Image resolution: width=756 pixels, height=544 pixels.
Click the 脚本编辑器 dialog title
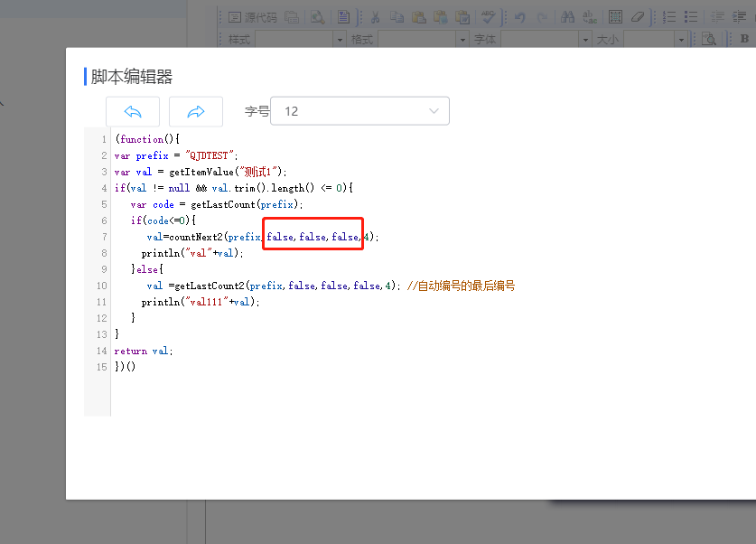click(132, 77)
